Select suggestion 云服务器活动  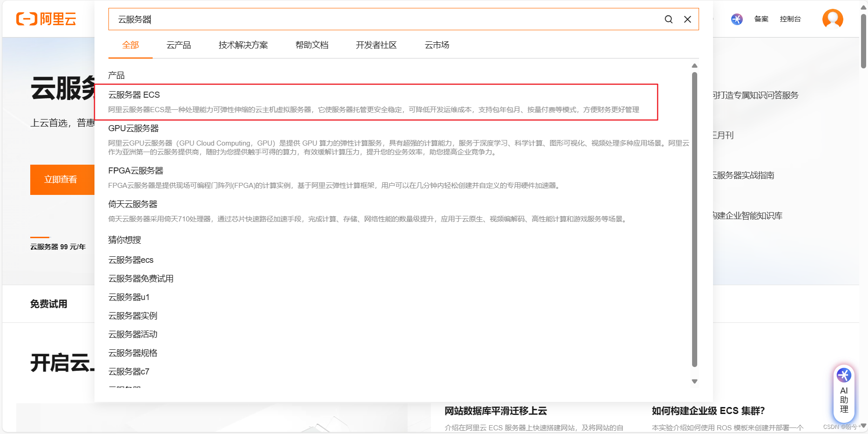tap(133, 334)
